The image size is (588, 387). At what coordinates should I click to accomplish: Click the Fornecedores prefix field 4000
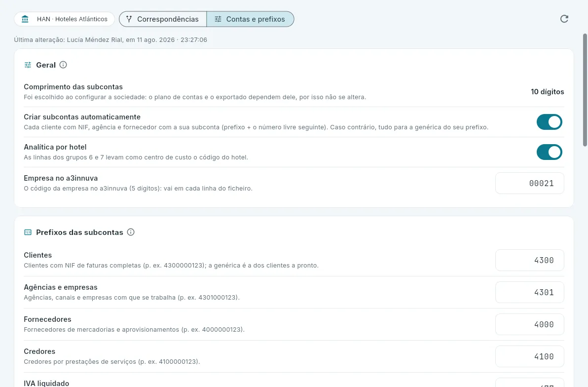coord(529,324)
